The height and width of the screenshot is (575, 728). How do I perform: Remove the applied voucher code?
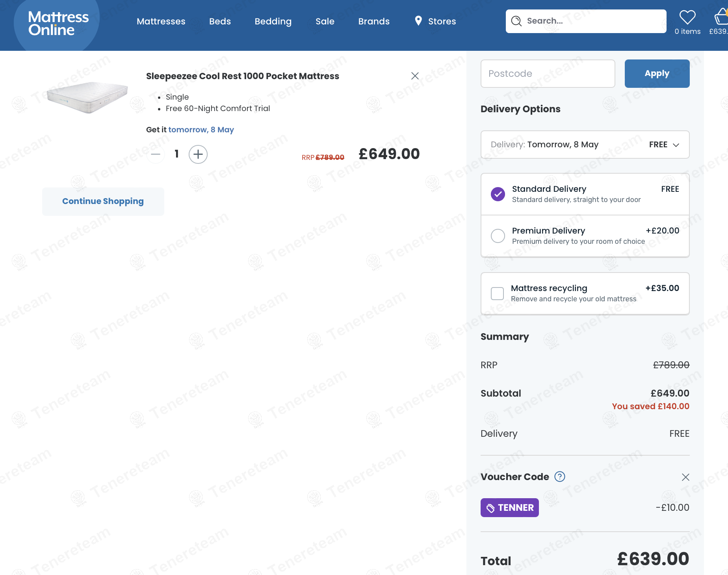(685, 477)
